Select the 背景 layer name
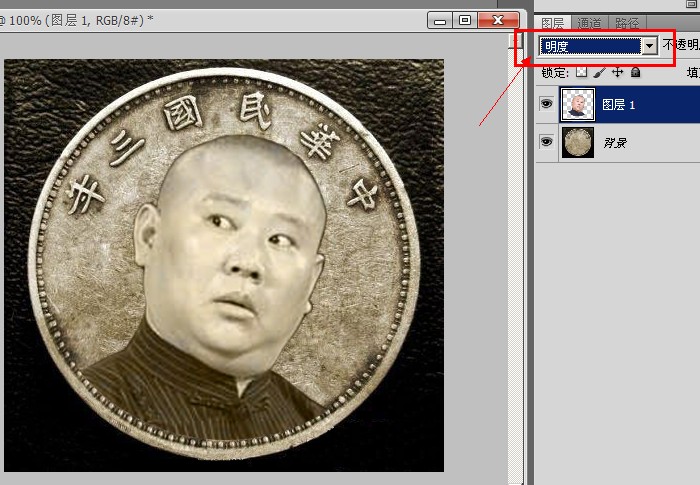This screenshot has height=485, width=700. 615,143
